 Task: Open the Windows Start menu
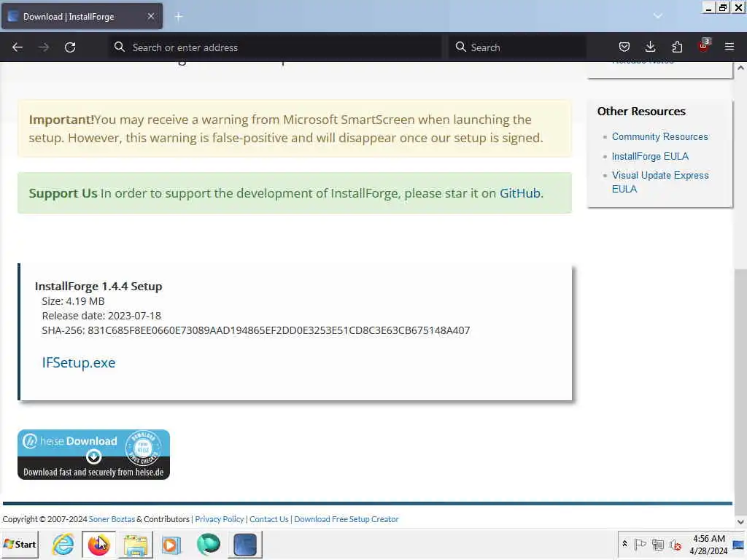[20, 544]
